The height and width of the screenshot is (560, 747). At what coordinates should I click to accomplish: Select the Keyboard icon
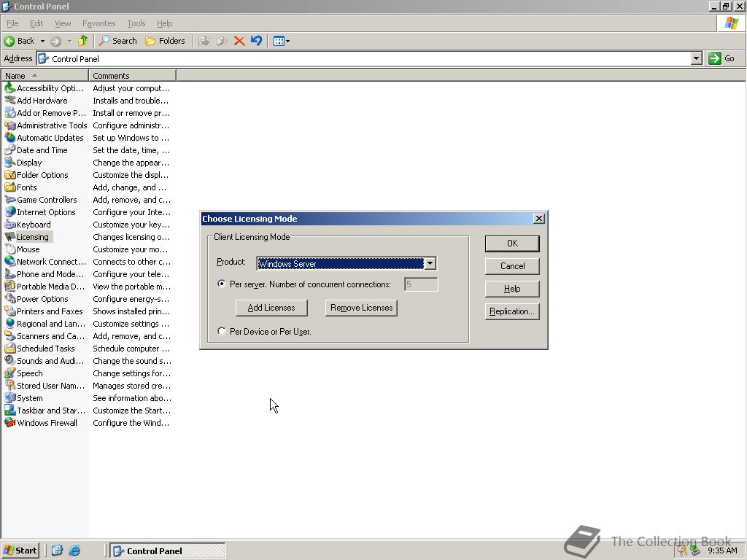tap(10, 225)
